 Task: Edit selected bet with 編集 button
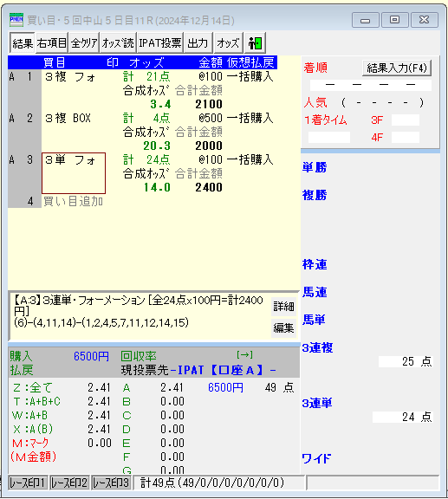pyautogui.click(x=283, y=327)
